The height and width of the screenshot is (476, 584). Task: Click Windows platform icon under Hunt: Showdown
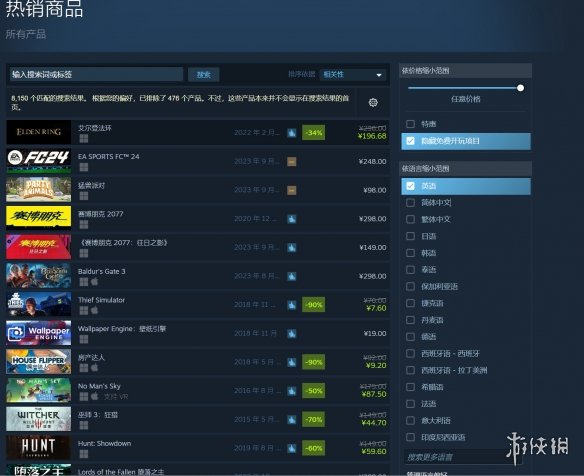click(x=84, y=454)
